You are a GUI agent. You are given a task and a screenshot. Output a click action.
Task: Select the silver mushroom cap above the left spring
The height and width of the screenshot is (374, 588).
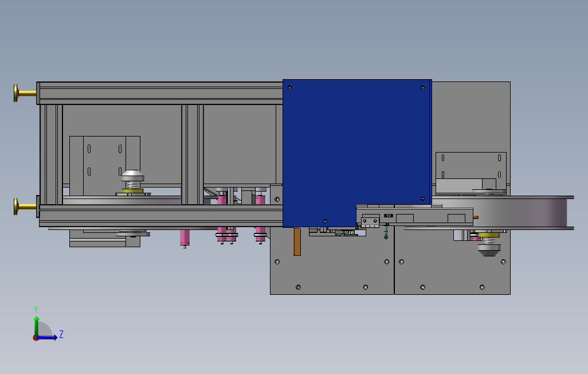pyautogui.click(x=133, y=175)
